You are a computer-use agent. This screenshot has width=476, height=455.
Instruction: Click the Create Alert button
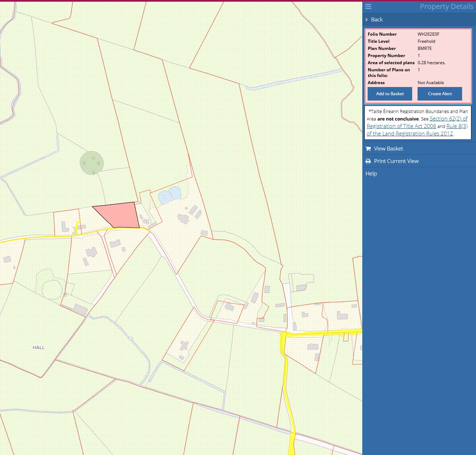pyautogui.click(x=440, y=94)
